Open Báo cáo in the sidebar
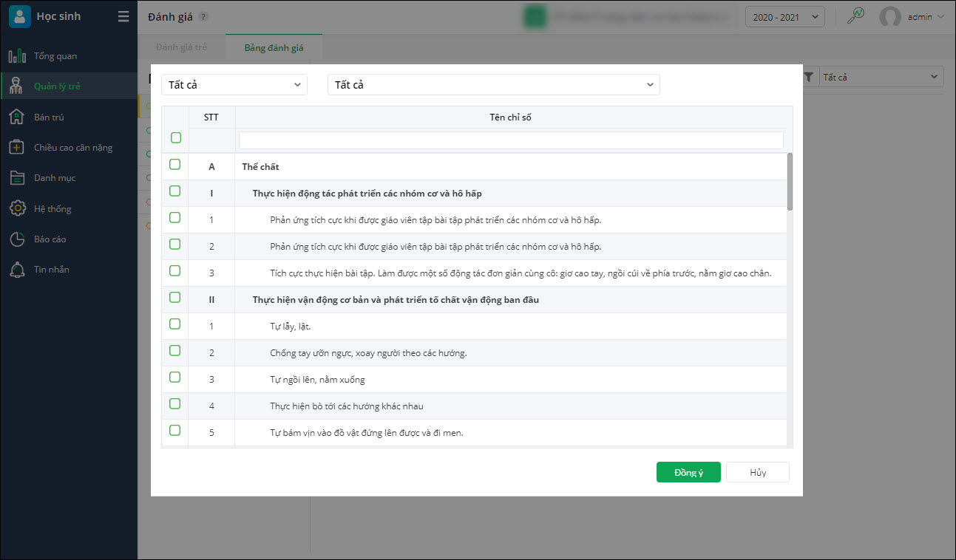Image resolution: width=956 pixels, height=560 pixels. click(69, 239)
